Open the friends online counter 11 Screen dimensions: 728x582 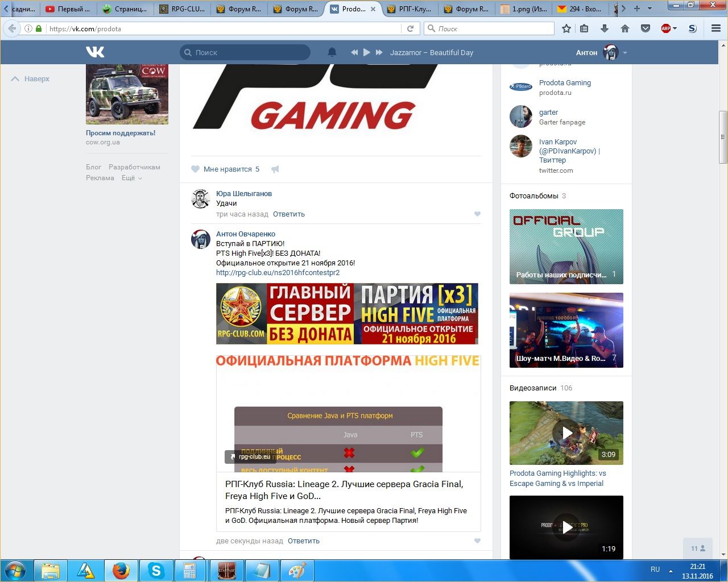click(698, 548)
